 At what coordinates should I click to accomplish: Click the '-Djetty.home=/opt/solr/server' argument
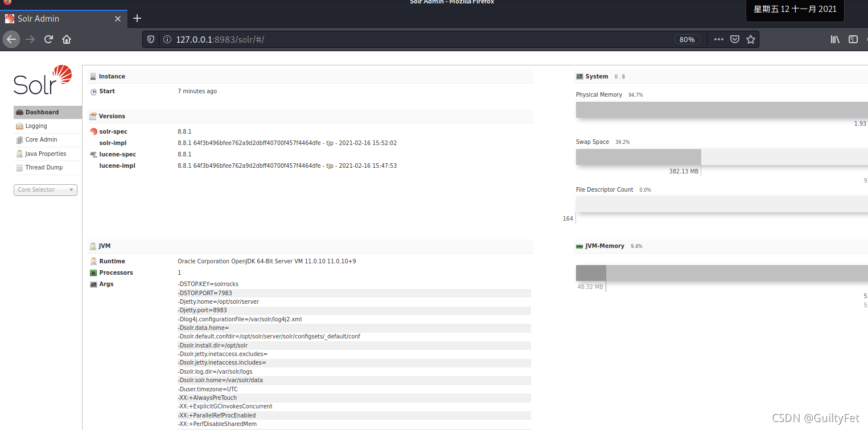coord(218,301)
